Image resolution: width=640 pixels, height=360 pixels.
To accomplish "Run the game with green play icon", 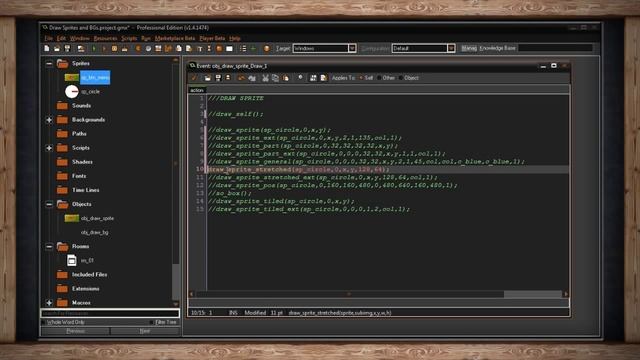I will (x=94, y=49).
